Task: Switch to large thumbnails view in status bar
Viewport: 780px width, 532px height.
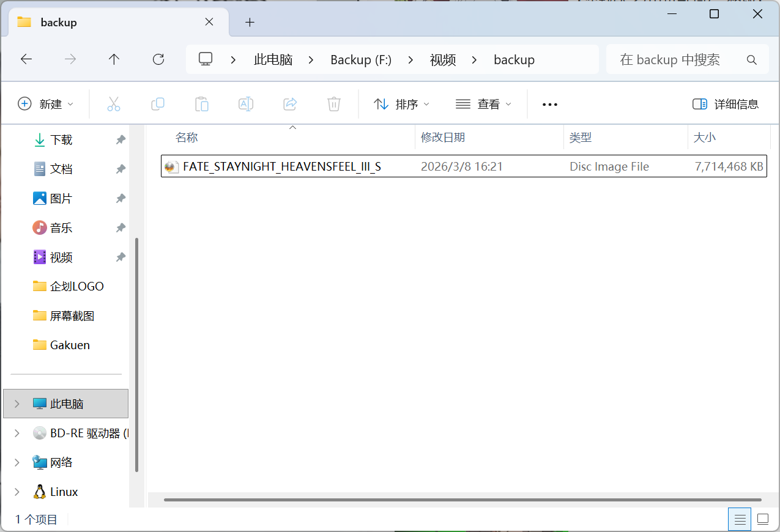Action: click(x=763, y=519)
